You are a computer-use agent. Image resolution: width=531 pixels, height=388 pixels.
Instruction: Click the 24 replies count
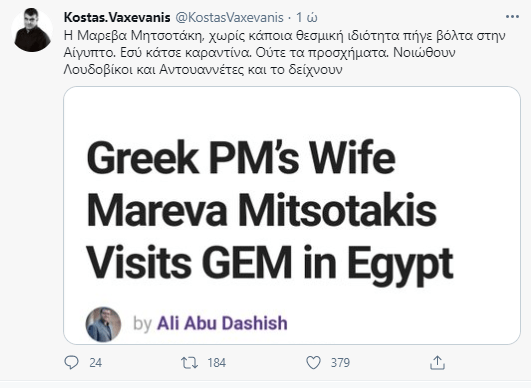click(95, 363)
